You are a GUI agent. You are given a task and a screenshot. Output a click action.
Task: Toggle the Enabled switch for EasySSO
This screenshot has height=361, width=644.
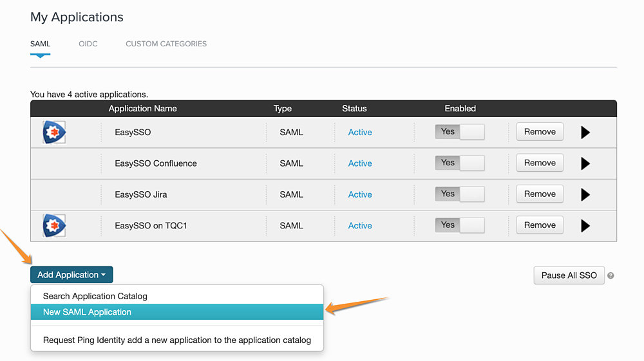point(460,132)
